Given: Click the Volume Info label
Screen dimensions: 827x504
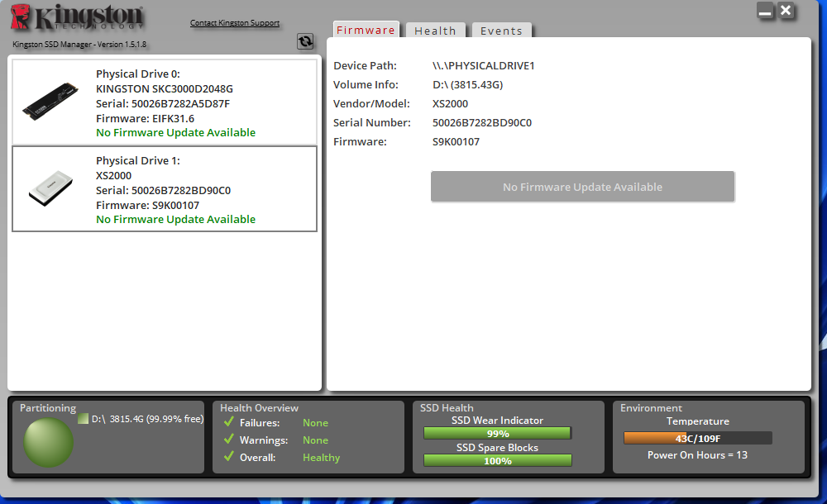Looking at the screenshot, I should [x=366, y=84].
